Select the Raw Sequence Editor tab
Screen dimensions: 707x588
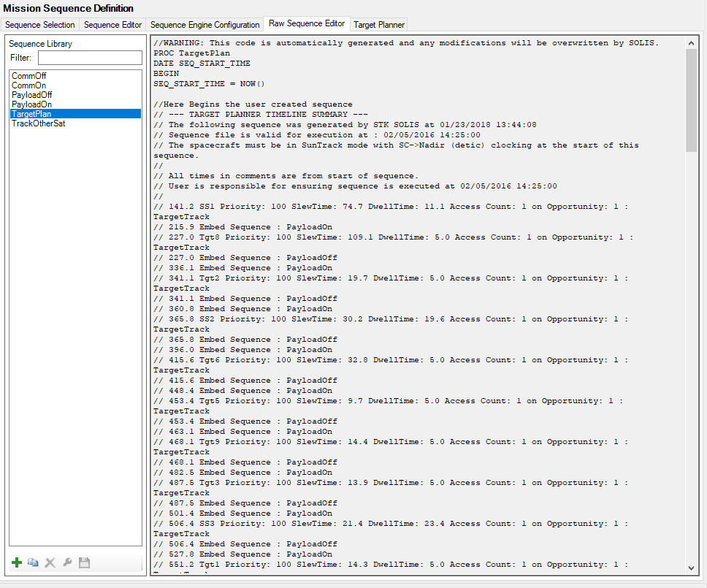click(306, 23)
